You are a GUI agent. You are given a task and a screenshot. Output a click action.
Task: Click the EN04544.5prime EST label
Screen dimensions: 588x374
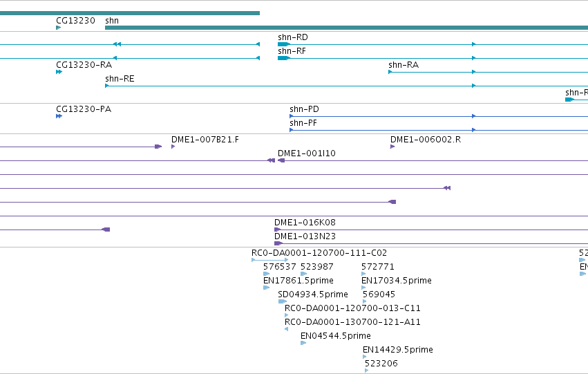click(336, 336)
